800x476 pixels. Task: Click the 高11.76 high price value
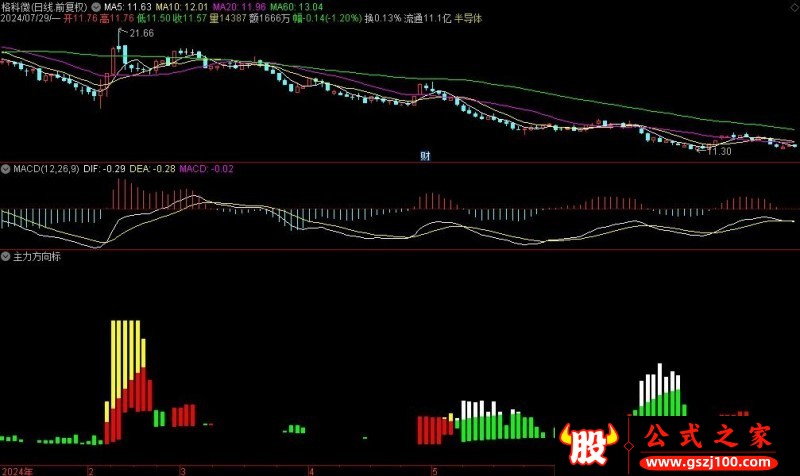pos(117,18)
